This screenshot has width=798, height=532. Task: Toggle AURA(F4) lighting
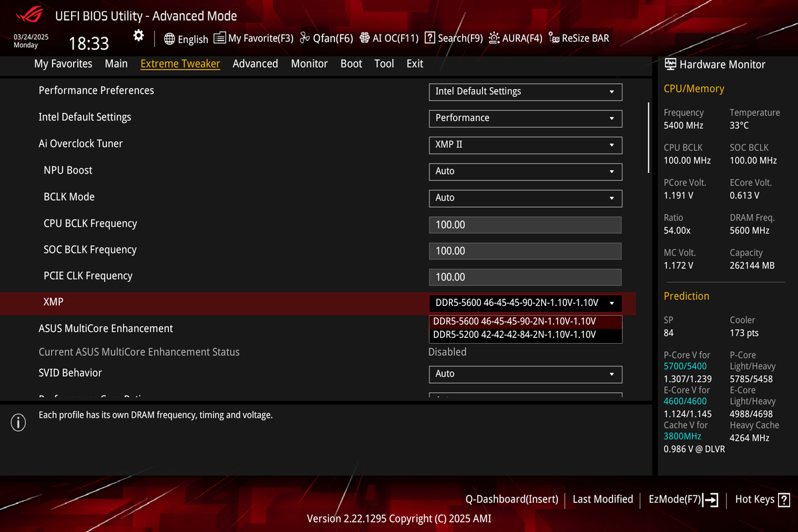pyautogui.click(x=515, y=38)
